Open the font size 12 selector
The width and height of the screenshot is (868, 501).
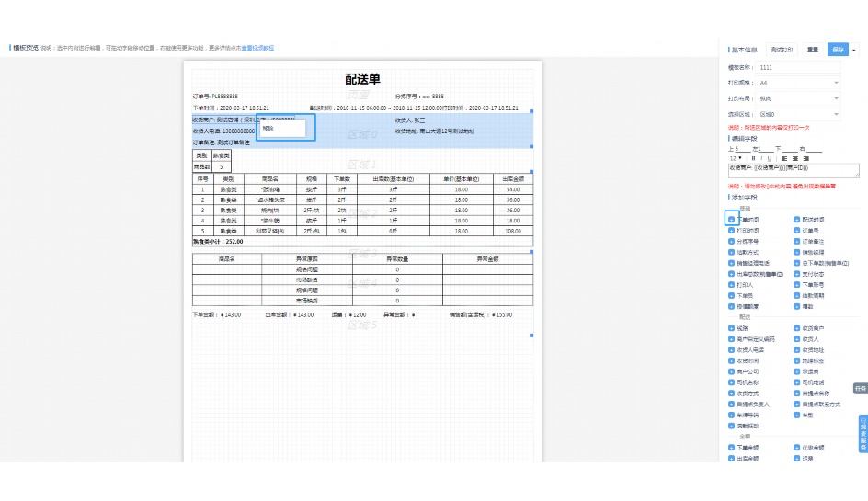pos(734,158)
